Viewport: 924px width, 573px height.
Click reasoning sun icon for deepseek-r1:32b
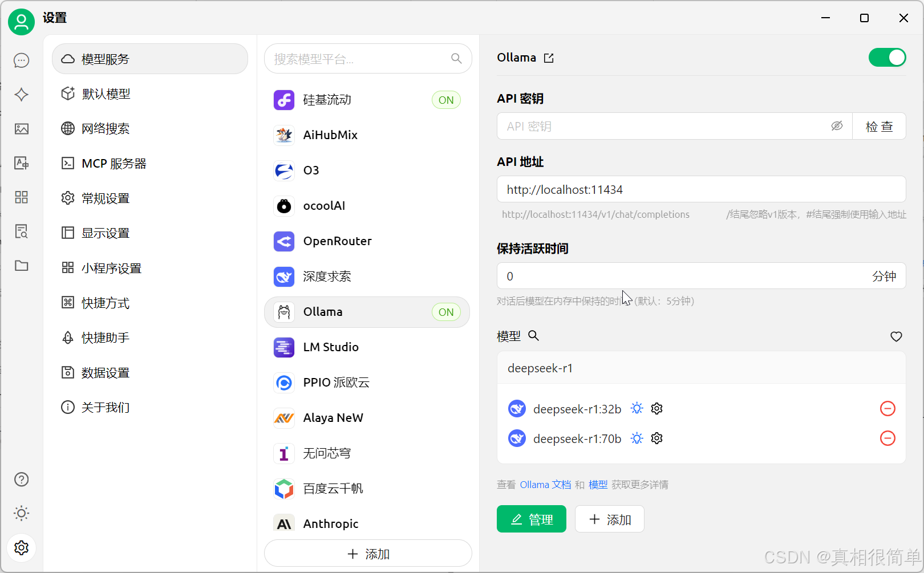(x=637, y=409)
